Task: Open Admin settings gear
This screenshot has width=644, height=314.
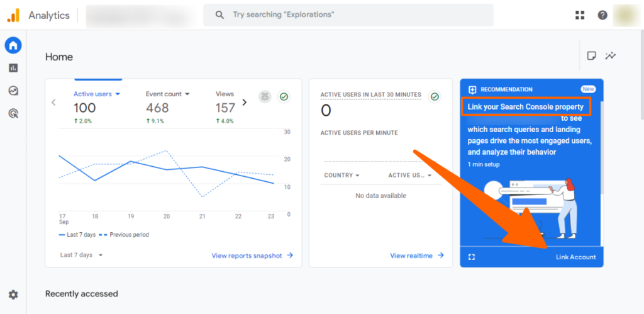Action: point(13,294)
